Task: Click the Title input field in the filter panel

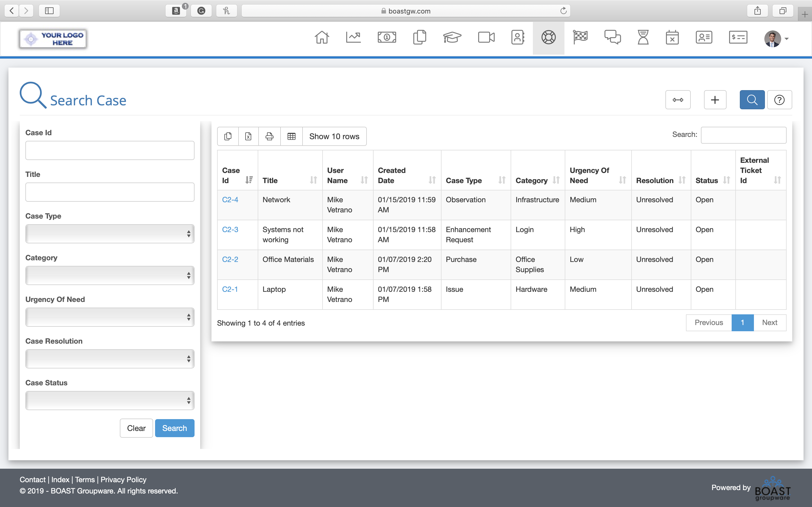Action: [x=110, y=192]
